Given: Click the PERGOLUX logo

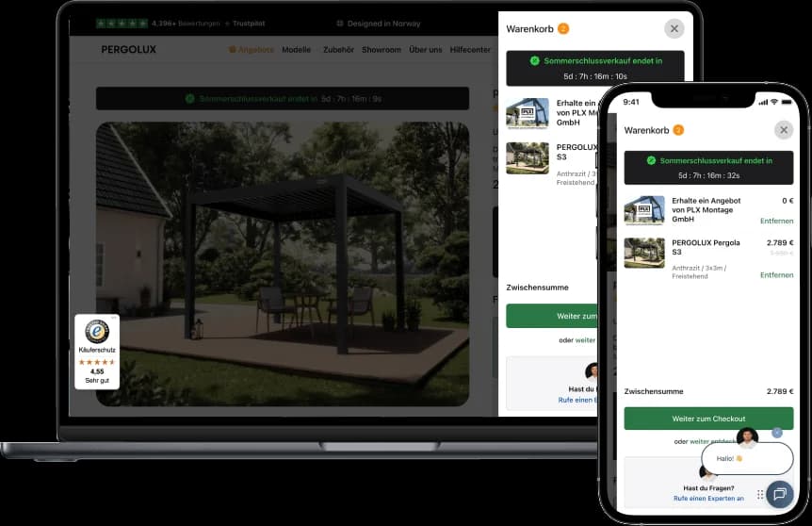Looking at the screenshot, I should pos(128,49).
